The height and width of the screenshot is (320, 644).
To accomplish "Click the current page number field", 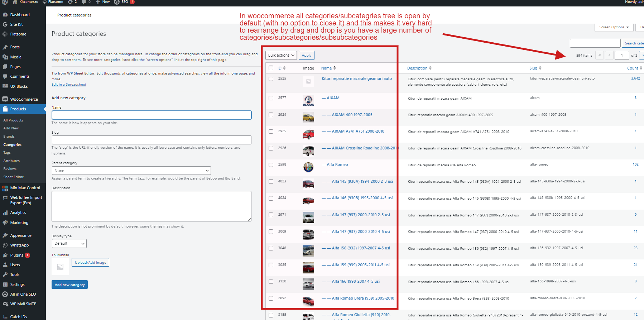I will coord(622,55).
